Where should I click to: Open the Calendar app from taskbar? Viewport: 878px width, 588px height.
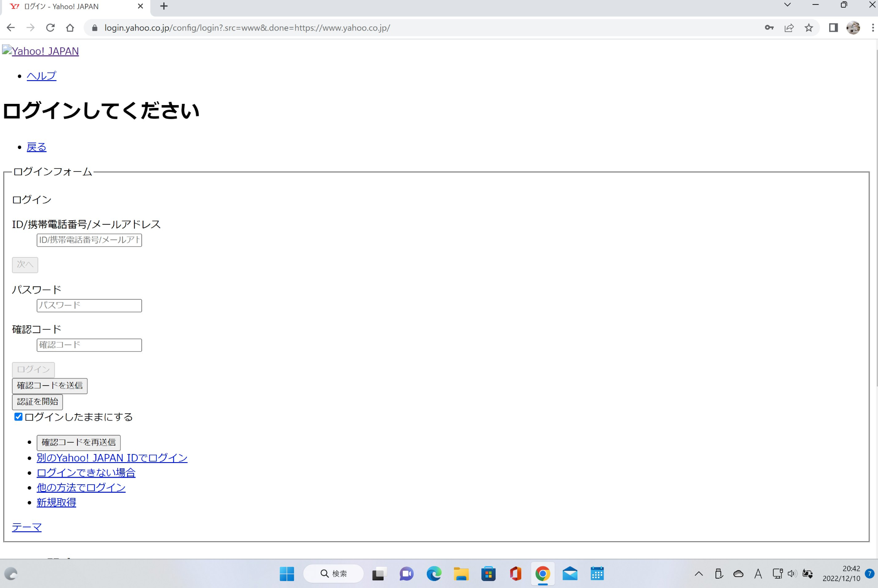(x=597, y=574)
